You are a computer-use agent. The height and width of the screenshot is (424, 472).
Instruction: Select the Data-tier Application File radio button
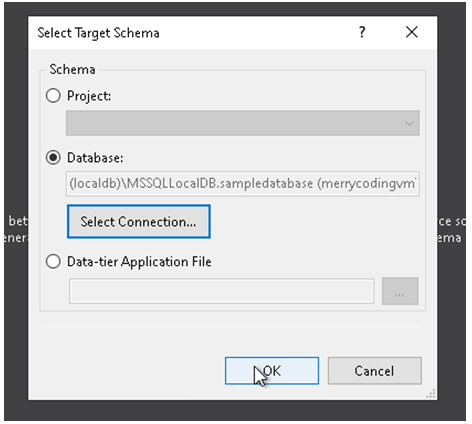[53, 261]
